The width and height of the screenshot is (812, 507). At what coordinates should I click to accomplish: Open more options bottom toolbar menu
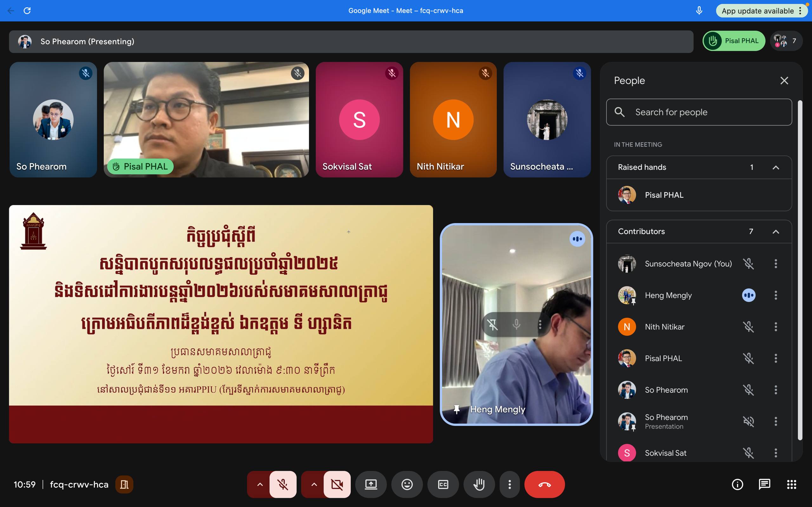tap(509, 484)
